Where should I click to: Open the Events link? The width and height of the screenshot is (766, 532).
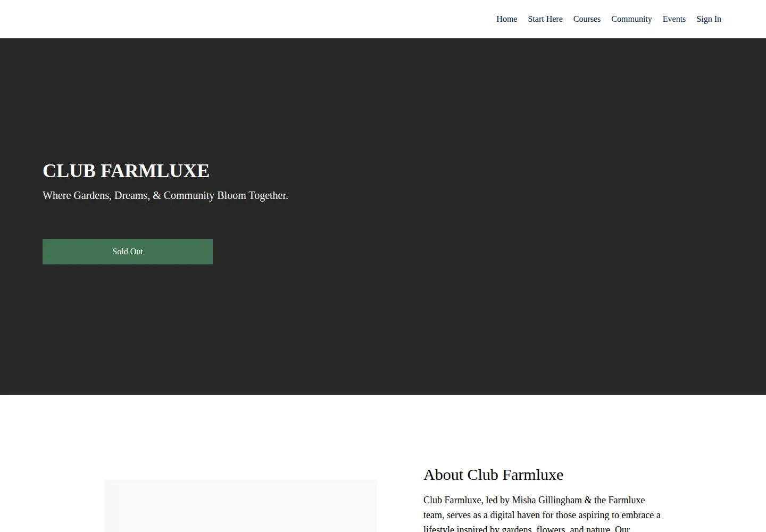(x=674, y=19)
